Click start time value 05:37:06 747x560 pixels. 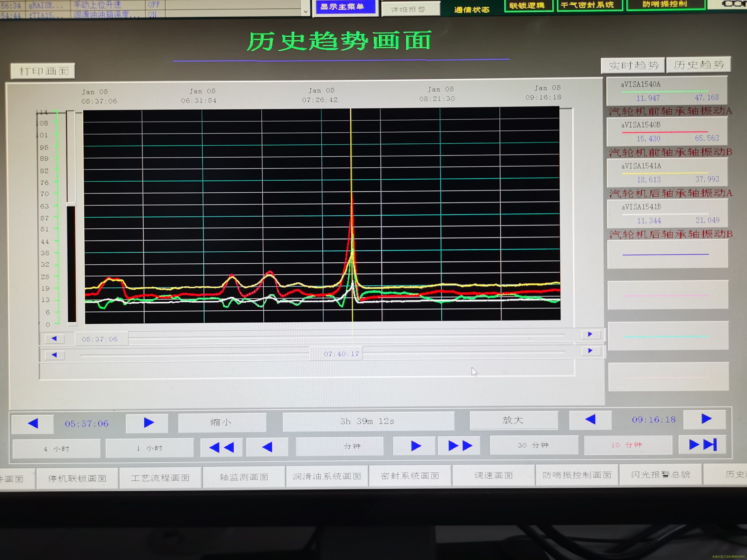[87, 424]
